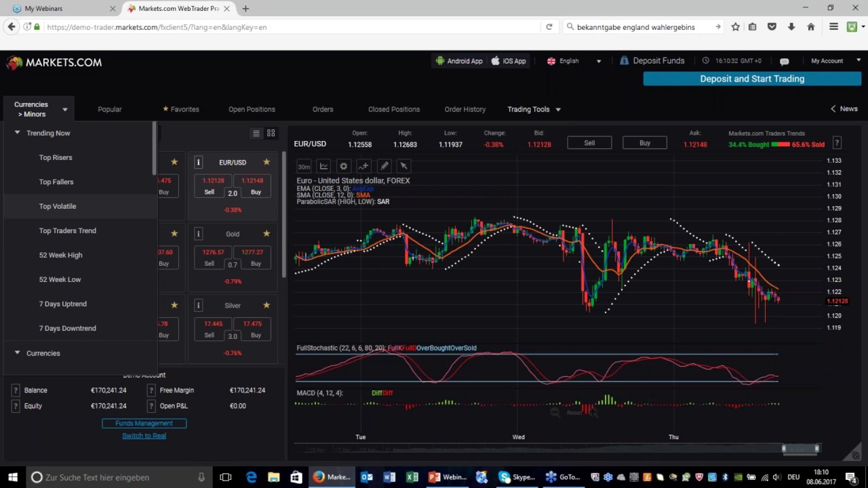Viewport: 868px width, 488px height.
Task: Switch instruments to grid view
Action: click(x=271, y=134)
